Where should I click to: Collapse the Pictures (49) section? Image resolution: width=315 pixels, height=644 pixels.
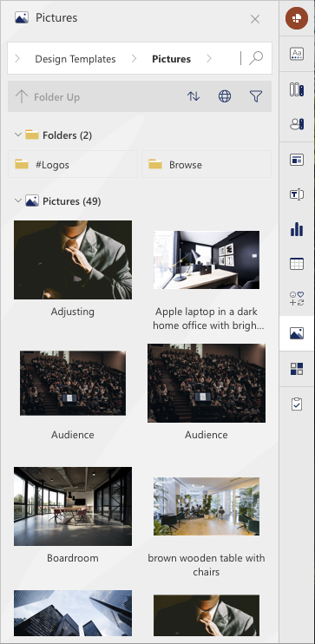(18, 200)
